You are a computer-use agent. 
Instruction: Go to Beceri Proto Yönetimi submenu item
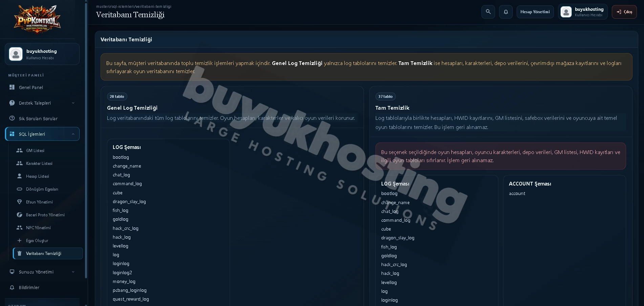click(48, 215)
